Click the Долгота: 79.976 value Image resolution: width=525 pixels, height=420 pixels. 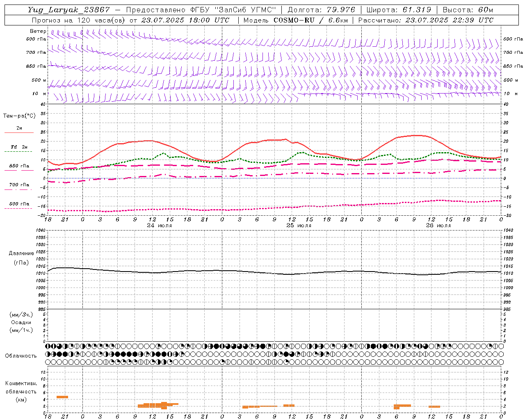pos(322,10)
